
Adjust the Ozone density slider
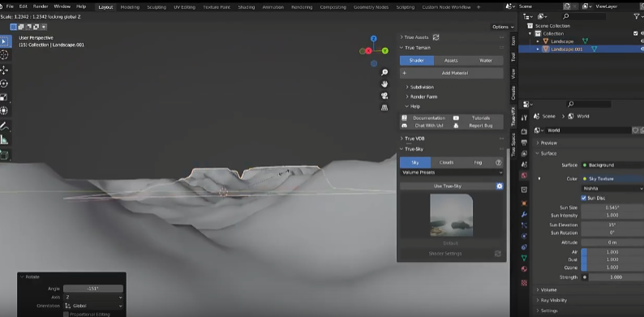612,268
